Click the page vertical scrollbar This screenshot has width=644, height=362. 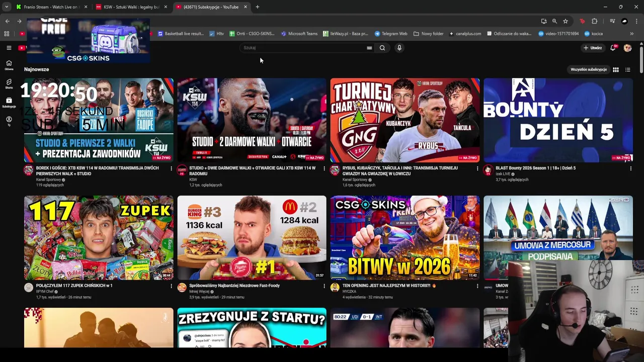pyautogui.click(x=641, y=60)
